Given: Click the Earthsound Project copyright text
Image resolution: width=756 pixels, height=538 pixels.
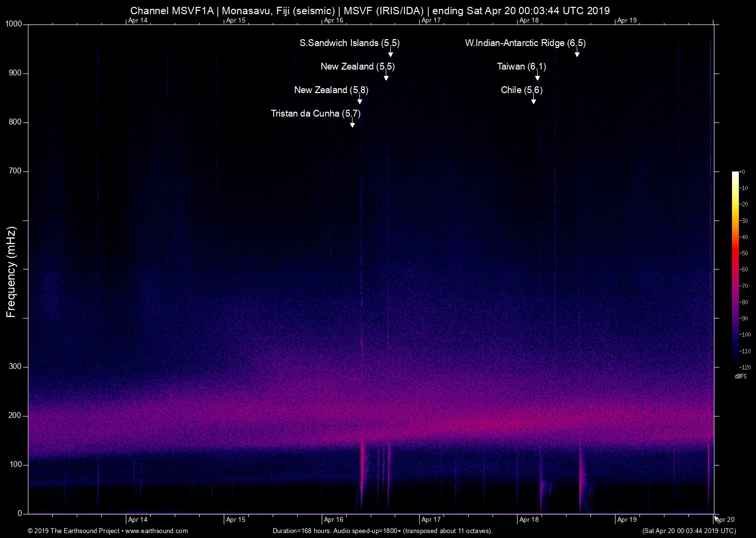Looking at the screenshot, I should click(73, 531).
